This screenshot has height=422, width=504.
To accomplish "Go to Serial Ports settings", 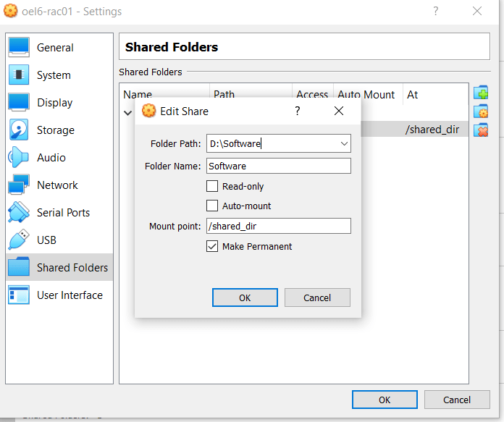I will pyautogui.click(x=63, y=213).
